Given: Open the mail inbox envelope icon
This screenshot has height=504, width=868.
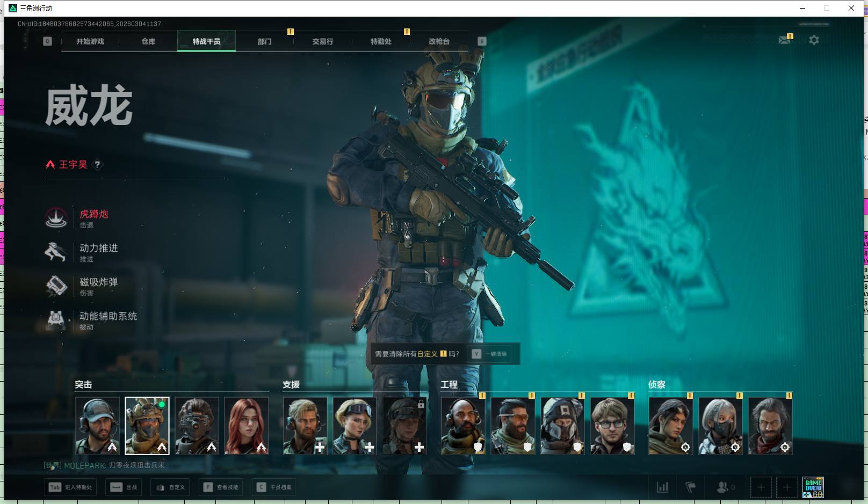Looking at the screenshot, I should pyautogui.click(x=785, y=40).
